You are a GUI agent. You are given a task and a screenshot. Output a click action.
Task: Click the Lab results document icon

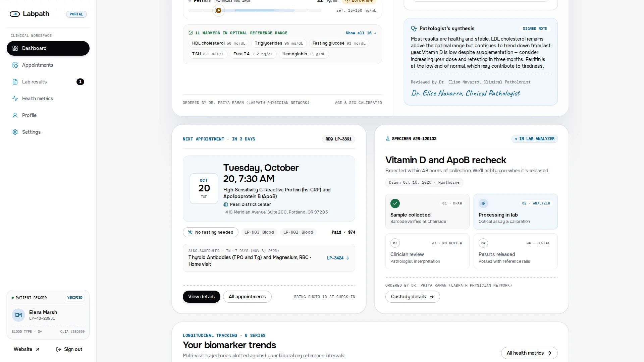(15, 82)
